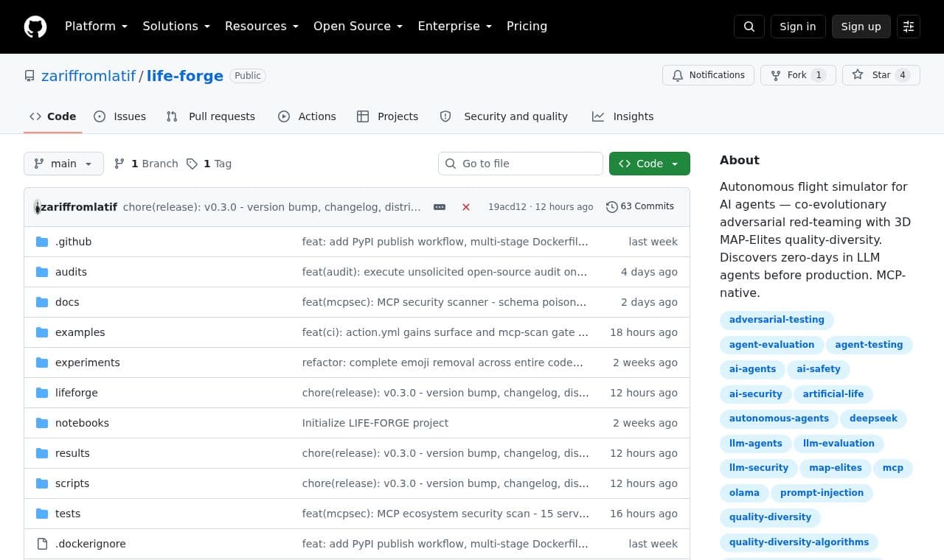The width and height of the screenshot is (944, 560).
Task: Click the zariffromlatif avatar in commit row
Action: click(37, 207)
